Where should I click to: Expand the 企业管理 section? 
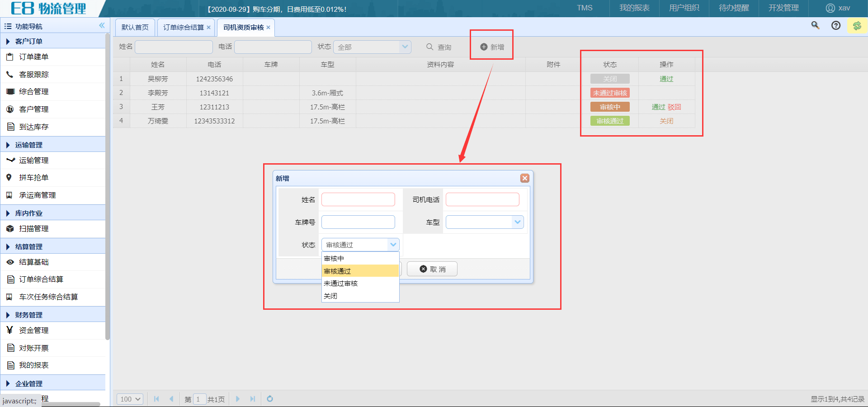point(53,383)
